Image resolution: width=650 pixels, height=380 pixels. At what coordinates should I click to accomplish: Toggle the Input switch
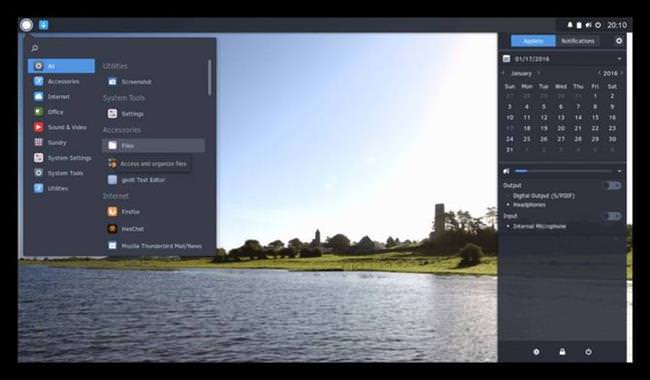point(612,216)
